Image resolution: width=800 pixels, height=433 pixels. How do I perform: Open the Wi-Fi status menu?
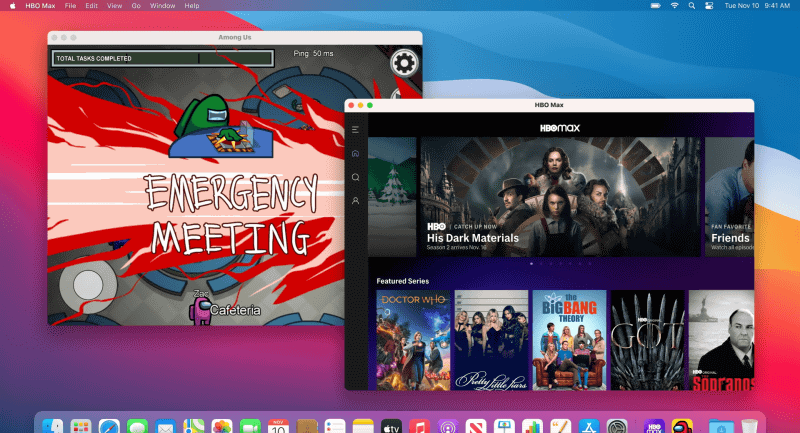tap(674, 6)
